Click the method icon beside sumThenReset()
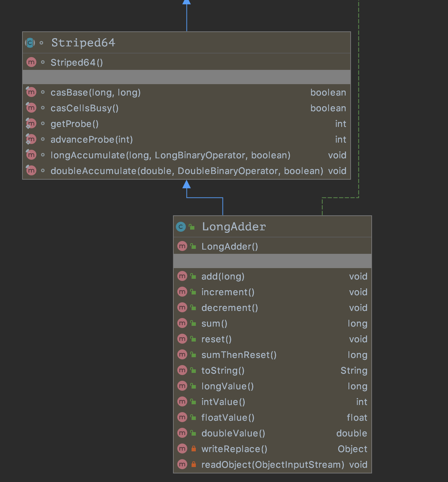 pyautogui.click(x=182, y=355)
